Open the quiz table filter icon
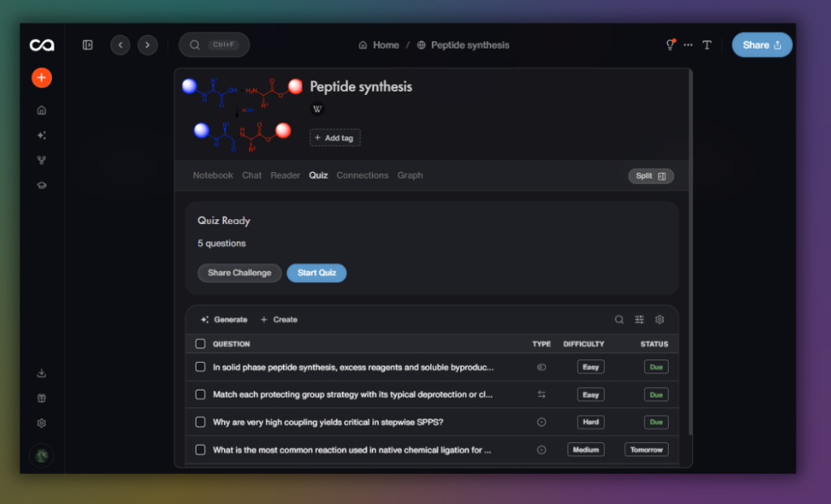 [x=639, y=320]
